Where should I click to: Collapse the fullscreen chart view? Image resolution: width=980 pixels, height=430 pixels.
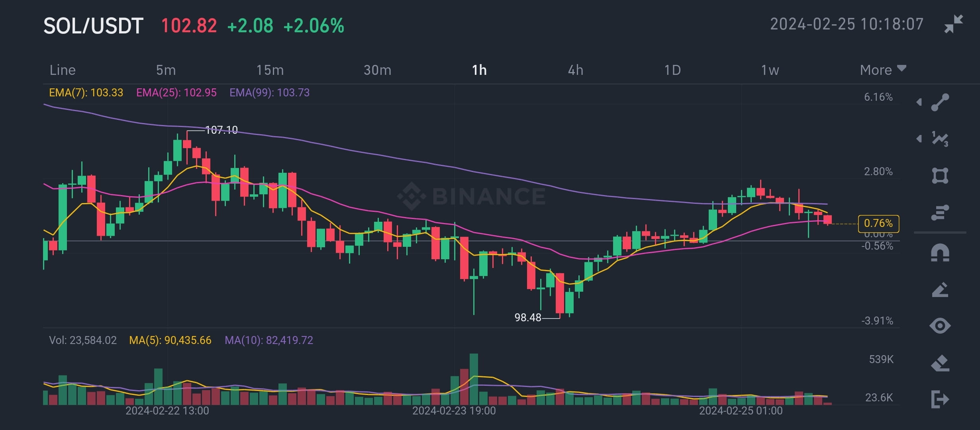(x=954, y=25)
